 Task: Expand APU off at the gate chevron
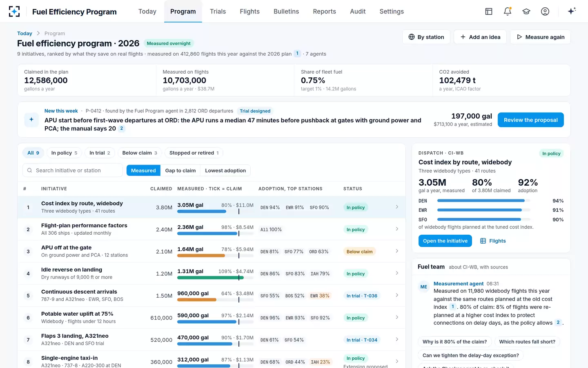point(397,251)
